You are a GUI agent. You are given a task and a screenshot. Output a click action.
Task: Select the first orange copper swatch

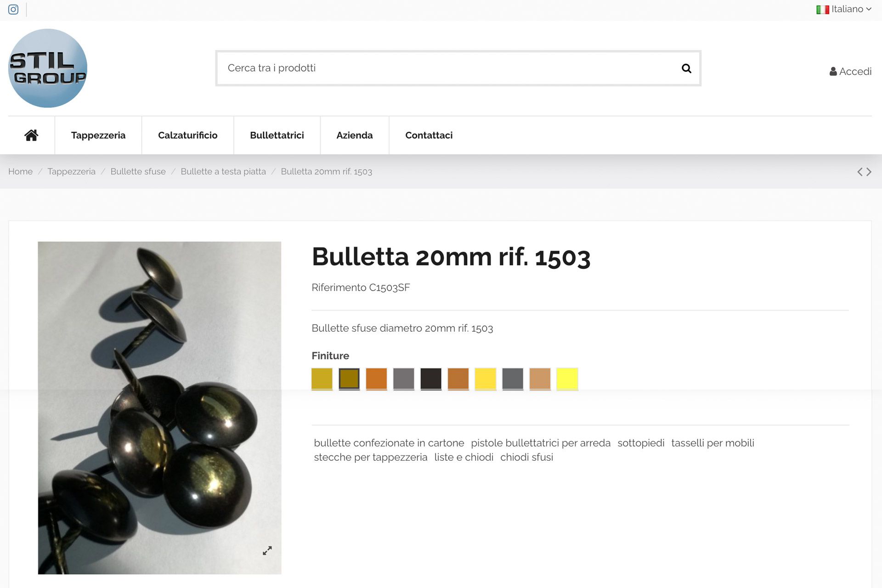[x=377, y=379]
